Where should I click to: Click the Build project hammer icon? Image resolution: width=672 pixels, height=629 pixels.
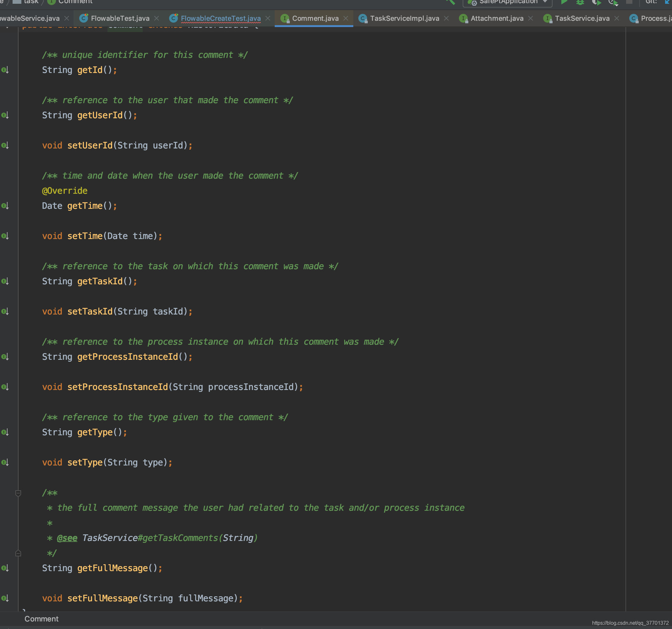[x=451, y=2]
